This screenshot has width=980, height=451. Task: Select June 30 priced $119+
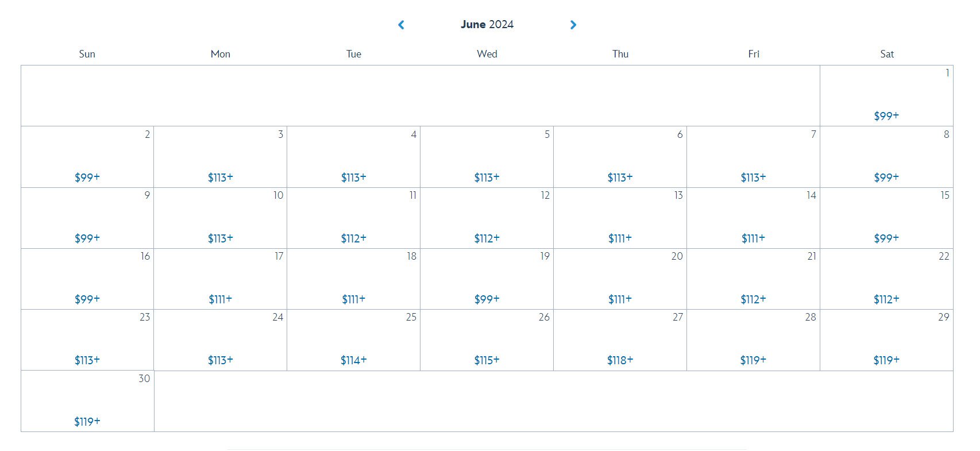87,401
